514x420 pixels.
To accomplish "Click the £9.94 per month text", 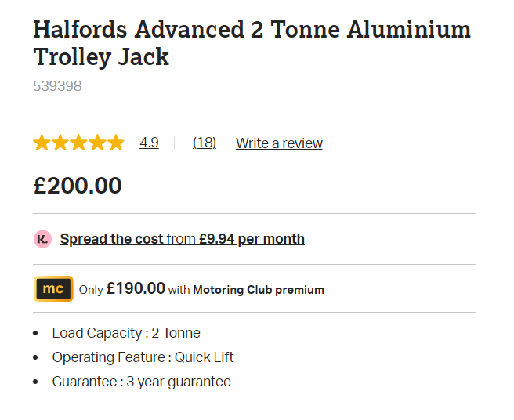I will coord(251,239).
